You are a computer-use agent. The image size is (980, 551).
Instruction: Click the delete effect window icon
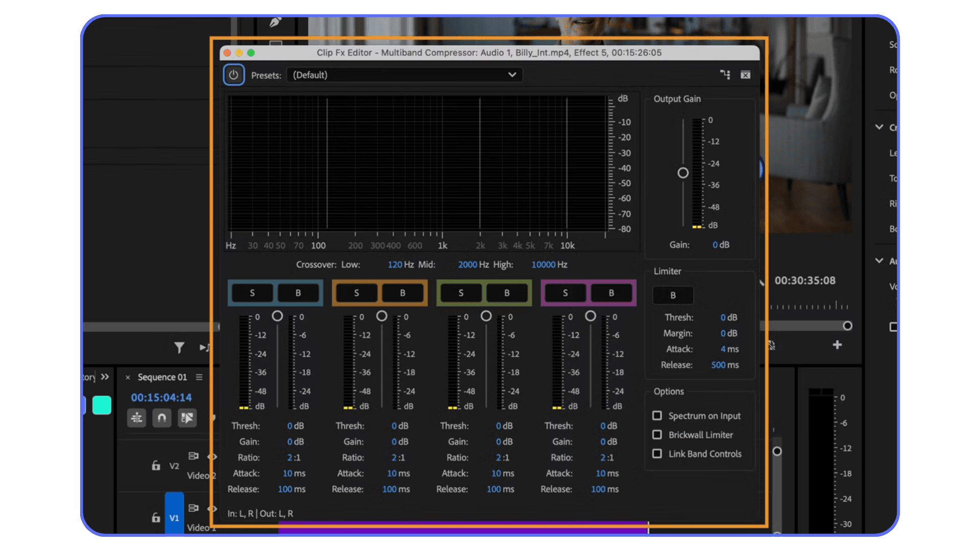745,74
